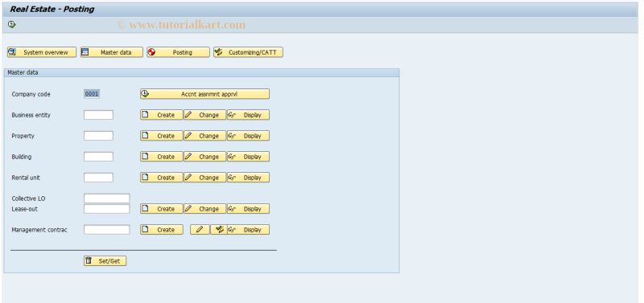Screen dimensions: 644x303
Task: Focus the Business entity input field
Action: pyautogui.click(x=98, y=115)
